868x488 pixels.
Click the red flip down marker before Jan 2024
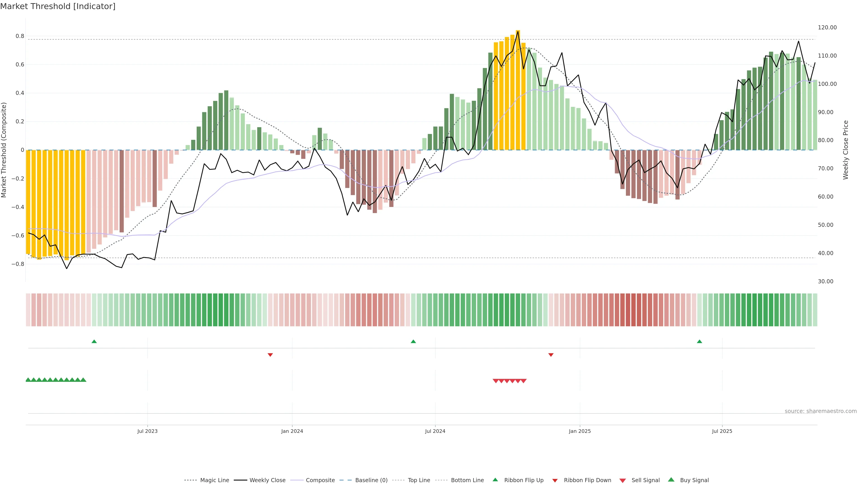pyautogui.click(x=270, y=355)
